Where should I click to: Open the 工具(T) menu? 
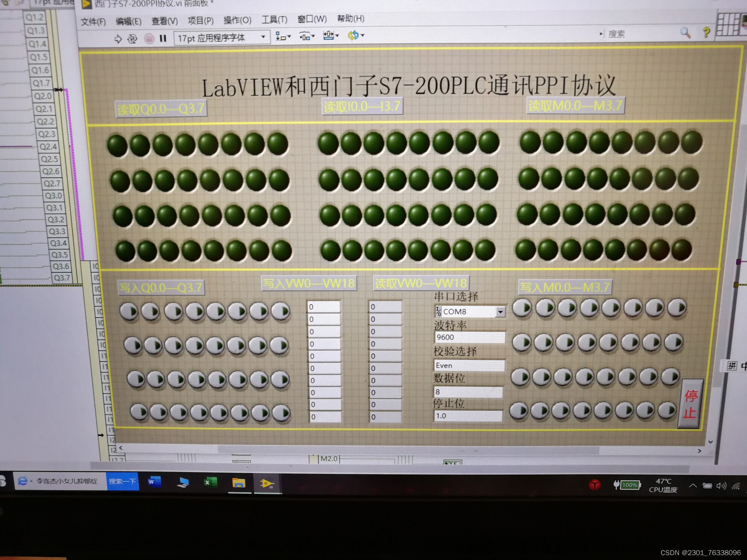click(274, 20)
